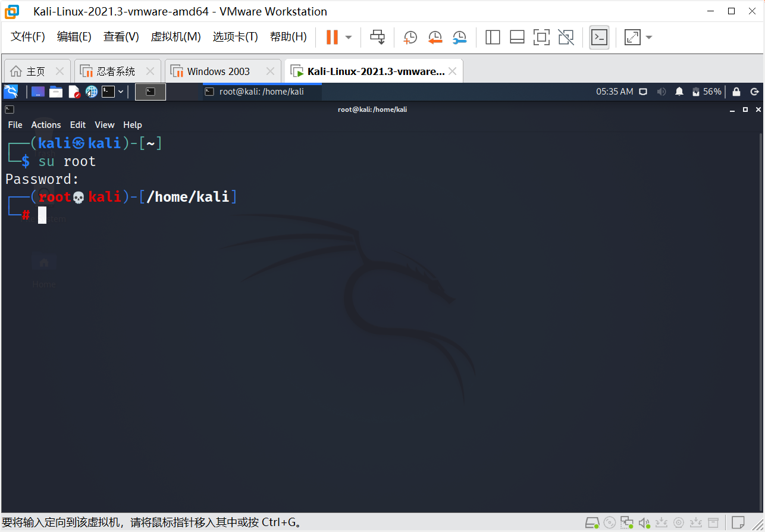
Task: Pause the virtual machine with the orange pause button
Action: tap(332, 37)
